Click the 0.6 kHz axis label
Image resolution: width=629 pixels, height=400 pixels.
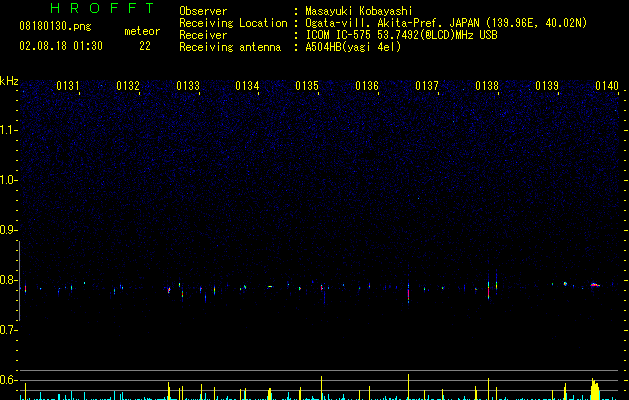(8, 380)
